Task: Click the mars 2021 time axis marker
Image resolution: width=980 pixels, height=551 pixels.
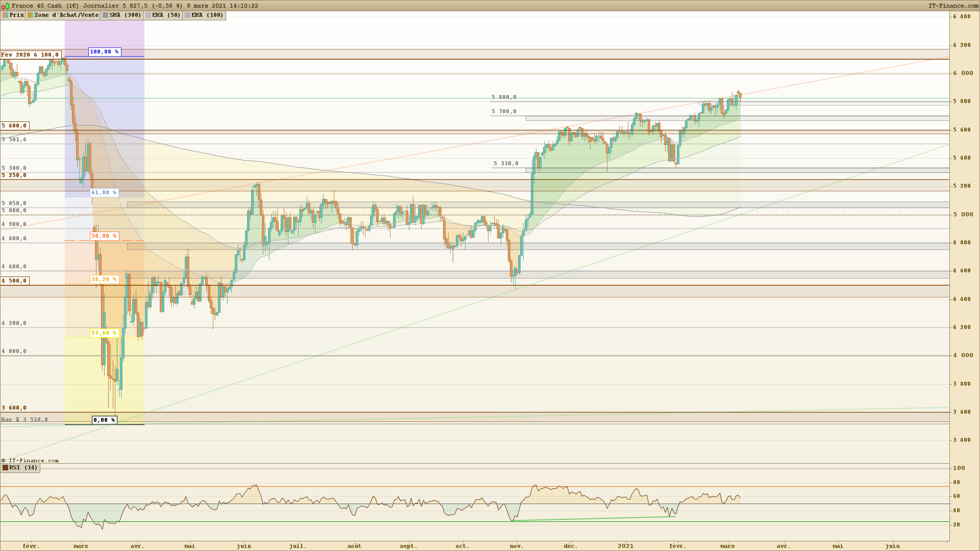Action: point(727,546)
